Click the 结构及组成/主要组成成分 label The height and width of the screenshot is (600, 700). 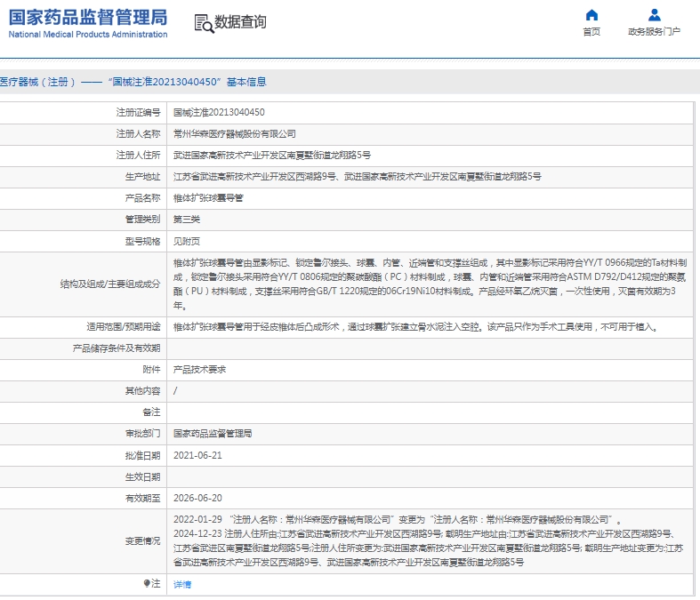[110, 284]
